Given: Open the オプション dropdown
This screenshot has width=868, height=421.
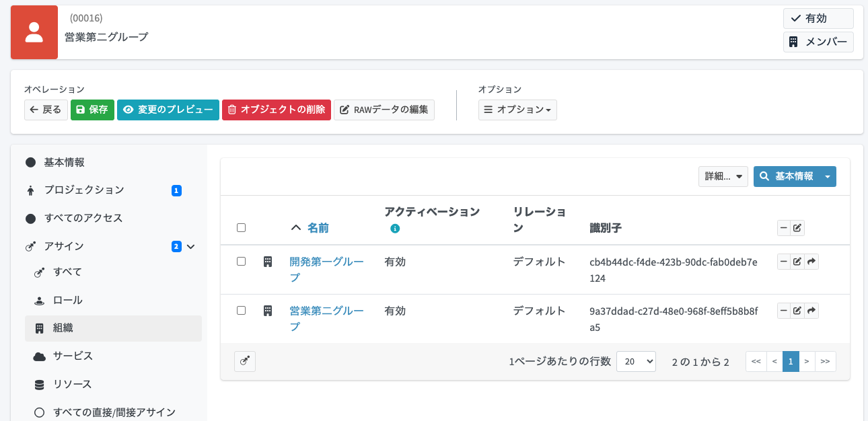Looking at the screenshot, I should (517, 110).
